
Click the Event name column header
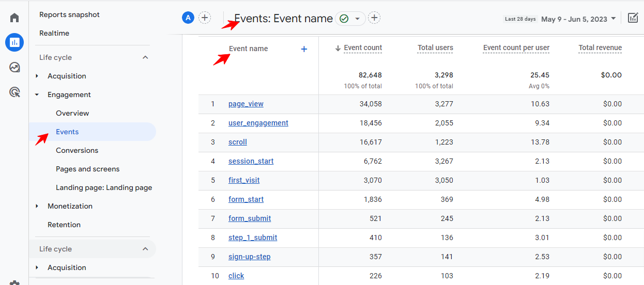249,49
